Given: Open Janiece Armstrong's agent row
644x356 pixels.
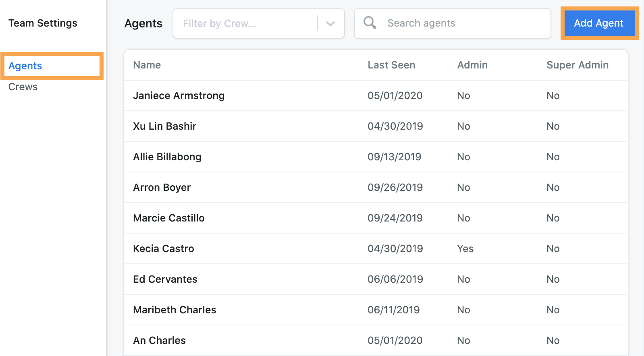Looking at the screenshot, I should [376, 95].
